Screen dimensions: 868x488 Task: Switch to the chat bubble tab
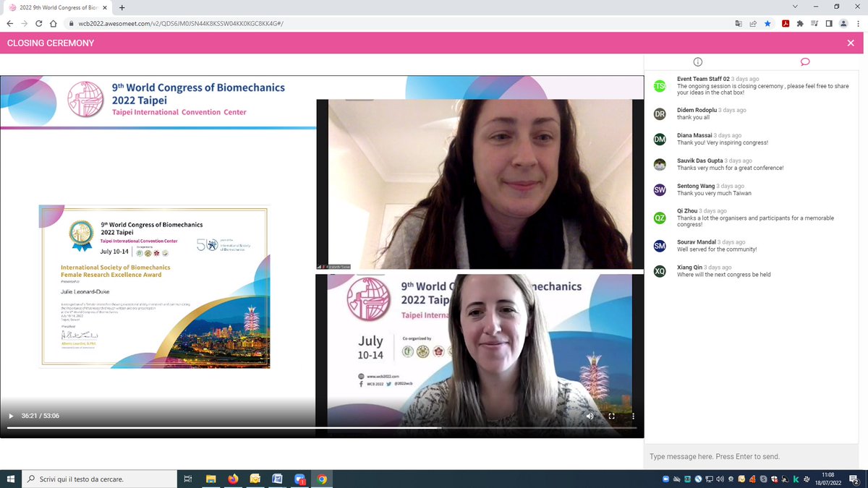(x=804, y=62)
